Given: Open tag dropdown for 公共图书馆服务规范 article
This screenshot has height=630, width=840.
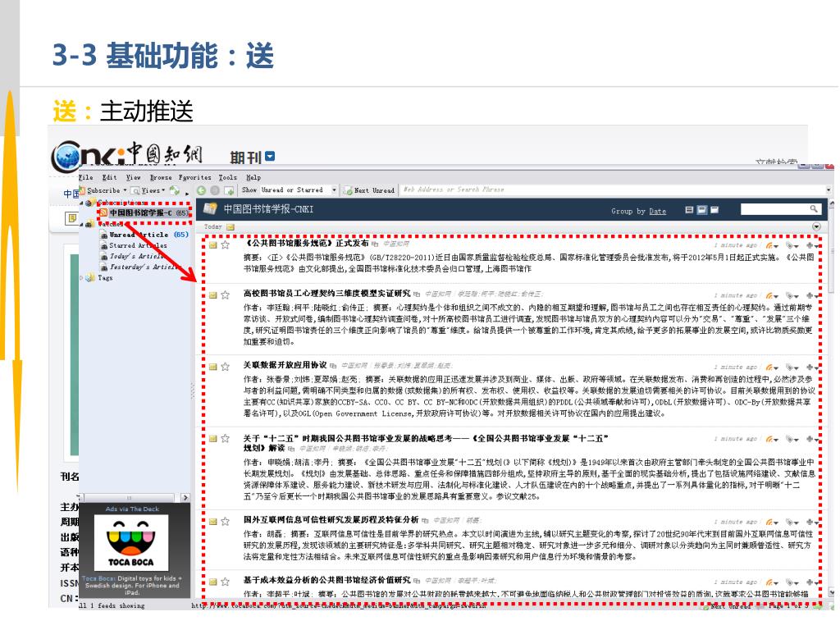Looking at the screenshot, I should coord(792,245).
